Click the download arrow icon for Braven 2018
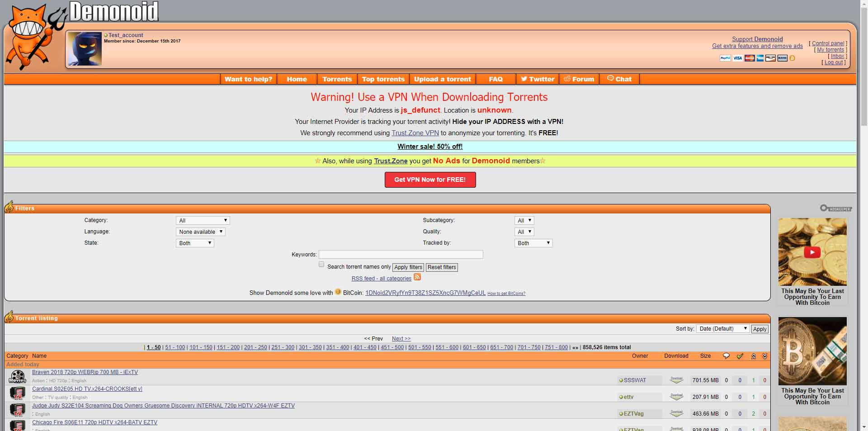Image resolution: width=868 pixels, height=431 pixels. 676,380
